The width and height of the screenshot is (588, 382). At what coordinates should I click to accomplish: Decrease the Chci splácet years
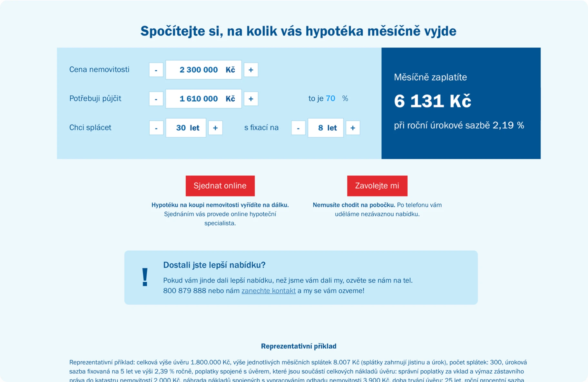coord(156,128)
